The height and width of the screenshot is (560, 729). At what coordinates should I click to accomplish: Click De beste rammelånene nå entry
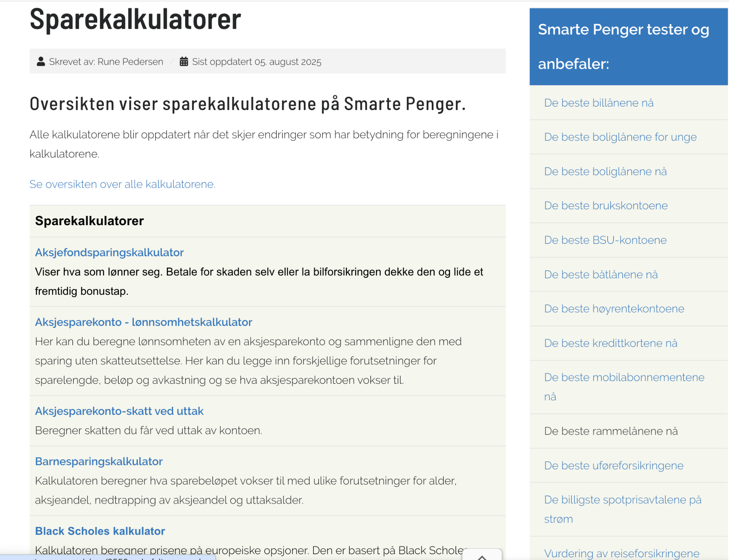pyautogui.click(x=611, y=431)
